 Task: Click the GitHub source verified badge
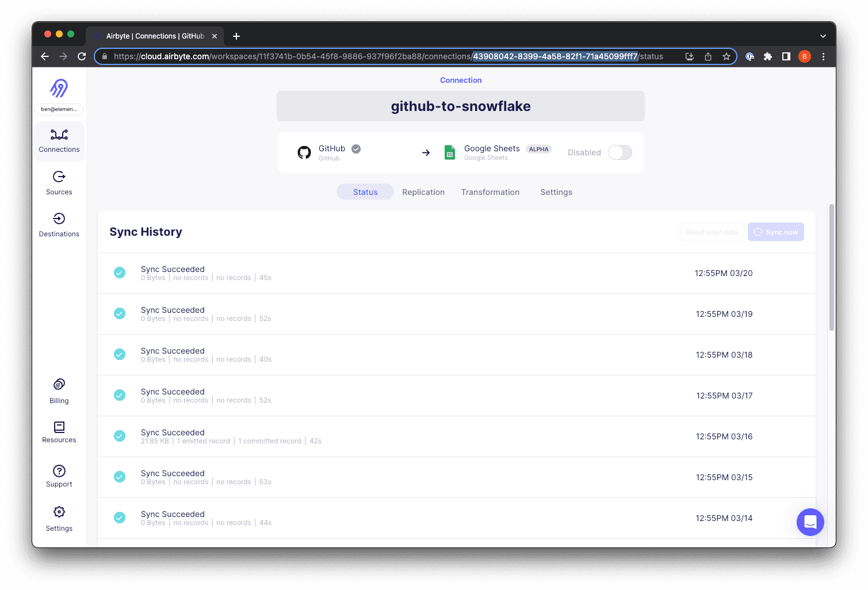coord(355,148)
